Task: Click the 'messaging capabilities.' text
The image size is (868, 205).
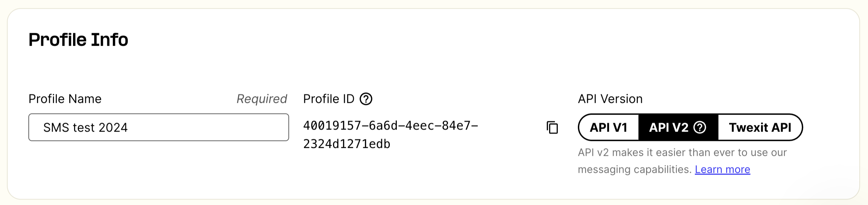Action: (635, 169)
